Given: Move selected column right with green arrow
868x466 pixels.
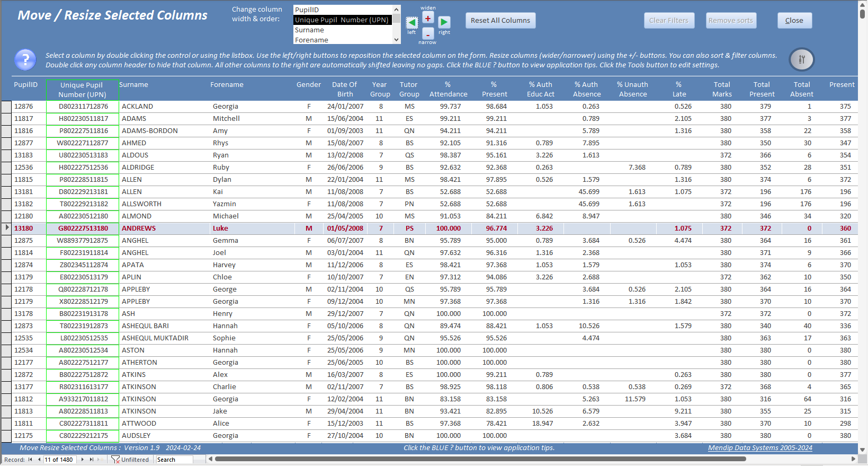Looking at the screenshot, I should [444, 22].
